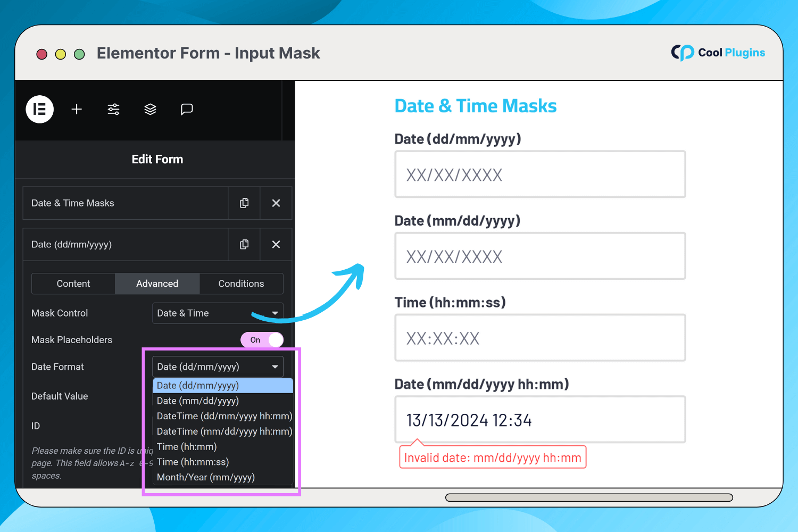Click the field containing 13/13/2024 12:34
Image resolution: width=798 pixels, height=532 pixels.
(540, 419)
